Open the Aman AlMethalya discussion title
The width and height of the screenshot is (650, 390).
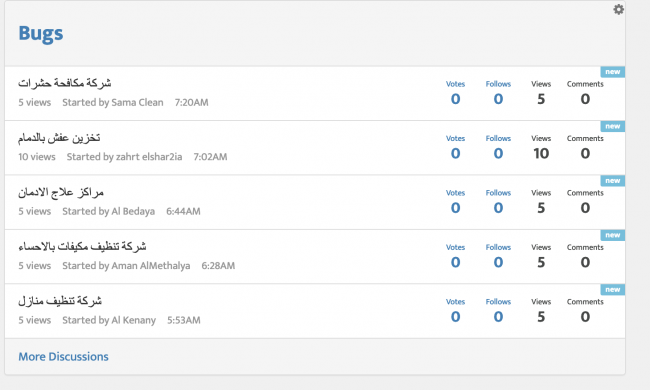(82, 246)
